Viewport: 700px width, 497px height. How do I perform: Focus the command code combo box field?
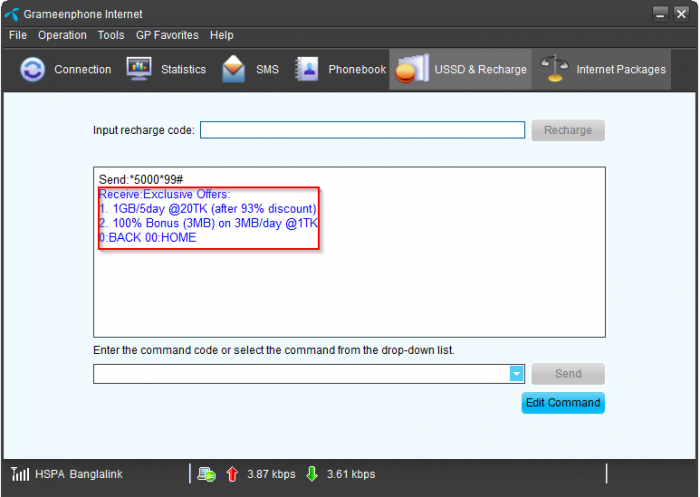pos(309,374)
